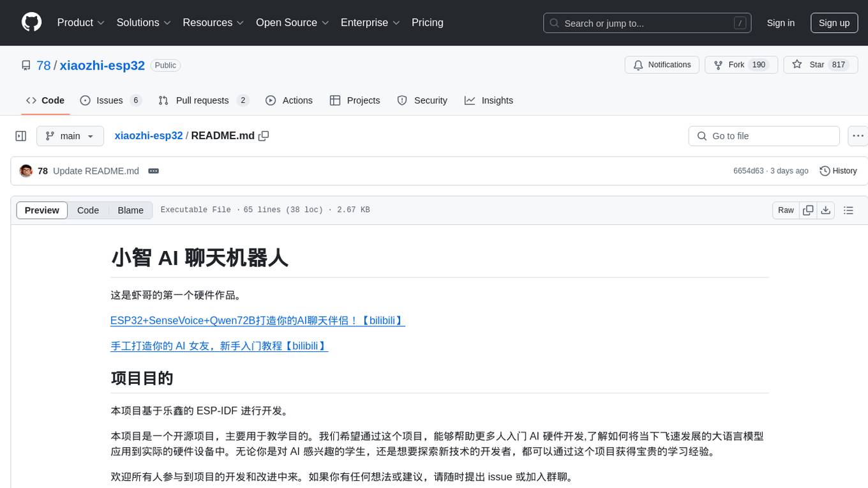The height and width of the screenshot is (488, 868).
Task: Click the Pull requests count badge 2
Action: pyautogui.click(x=243, y=100)
